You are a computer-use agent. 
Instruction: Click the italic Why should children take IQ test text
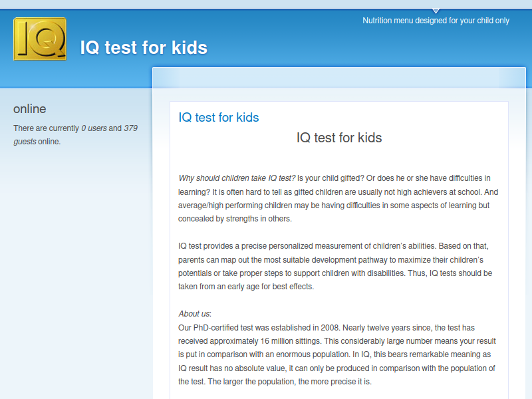(x=237, y=178)
